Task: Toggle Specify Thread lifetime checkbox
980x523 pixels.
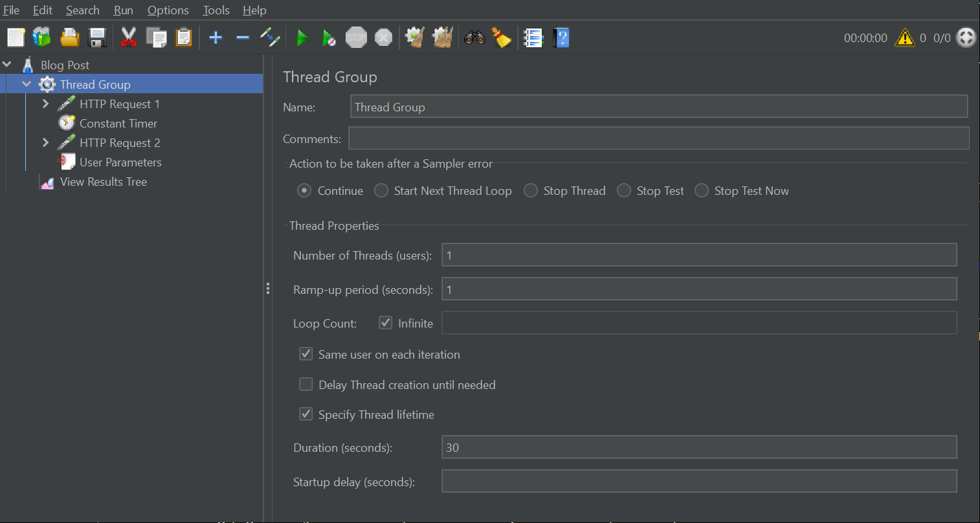Action: (306, 414)
